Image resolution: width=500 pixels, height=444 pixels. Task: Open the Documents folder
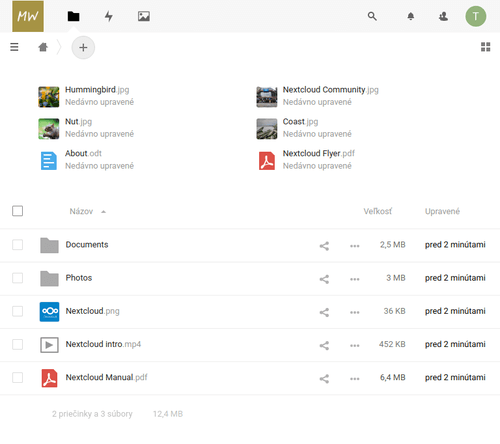point(87,245)
